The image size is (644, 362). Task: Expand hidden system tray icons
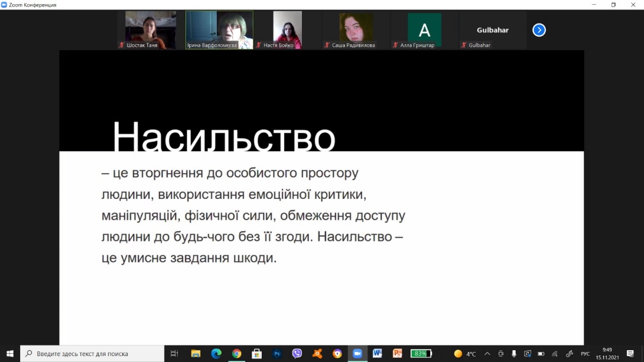tap(487, 354)
